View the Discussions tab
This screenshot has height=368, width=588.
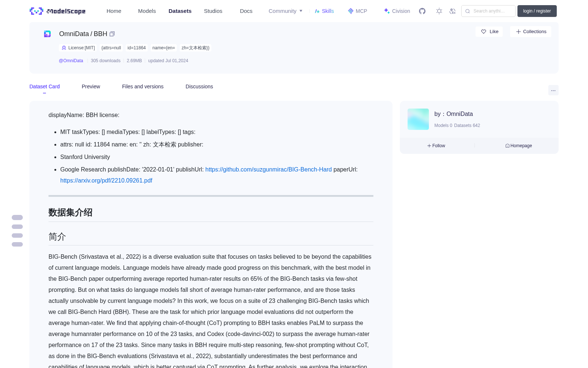coord(199,86)
